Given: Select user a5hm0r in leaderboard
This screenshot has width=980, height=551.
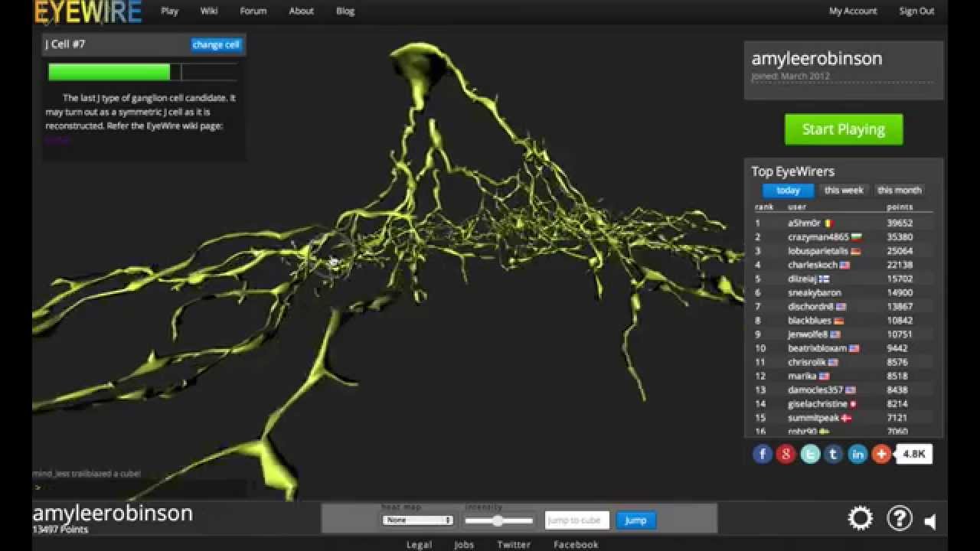Looking at the screenshot, I should pos(804,223).
